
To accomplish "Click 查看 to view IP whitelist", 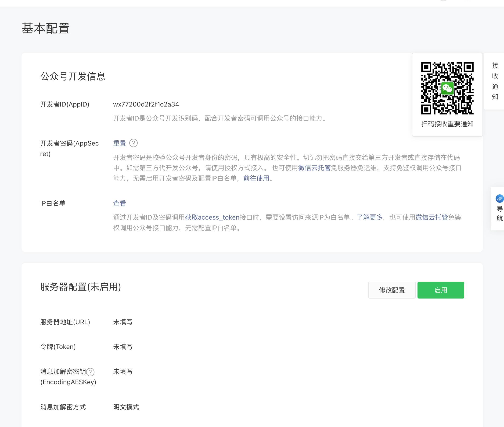I will 119,203.
